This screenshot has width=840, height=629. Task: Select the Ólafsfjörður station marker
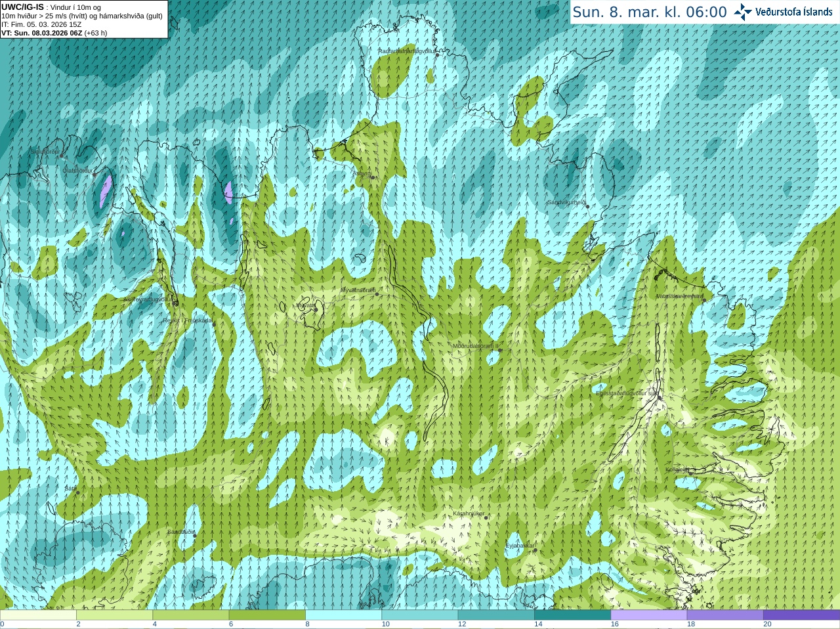(94, 174)
